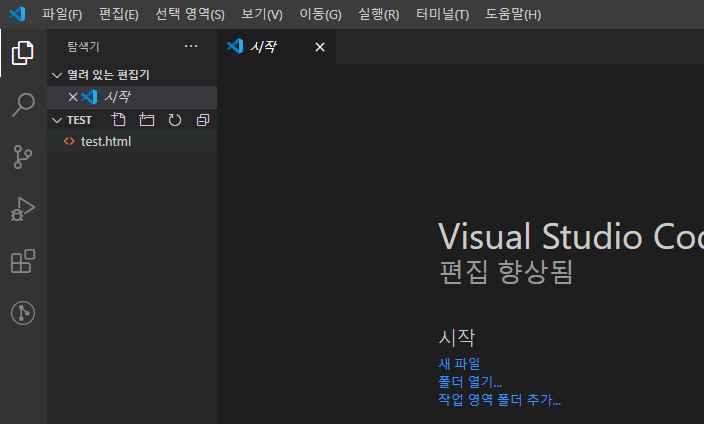
Task: Open the 보기(V) menu
Action: [262, 14]
